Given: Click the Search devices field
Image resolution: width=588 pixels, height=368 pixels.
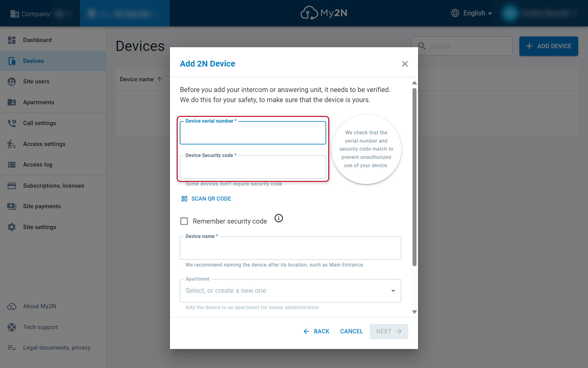Looking at the screenshot, I should 462,46.
